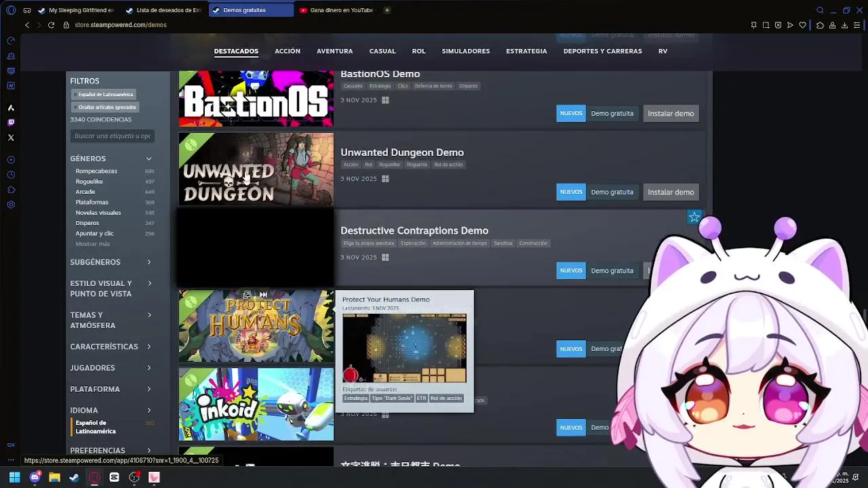The height and width of the screenshot is (488, 868).
Task: Take a snapshot with the toolbar capture icon
Action: pos(766,25)
